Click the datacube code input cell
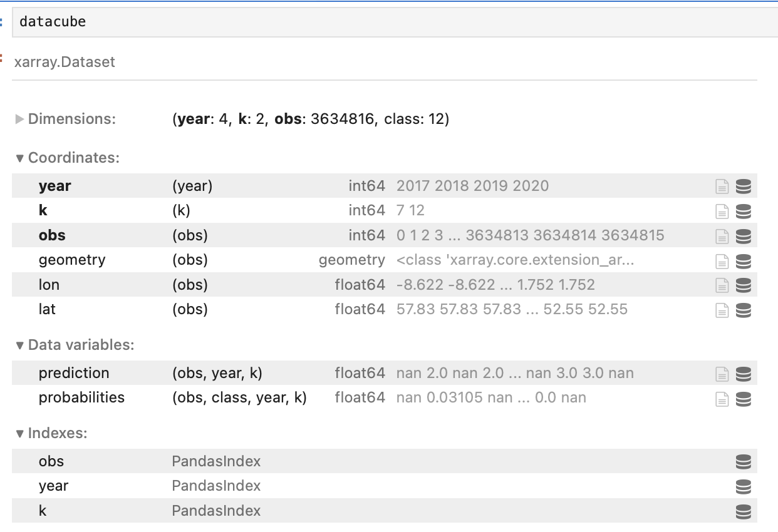Screen dimensions: 778x532 376,22
